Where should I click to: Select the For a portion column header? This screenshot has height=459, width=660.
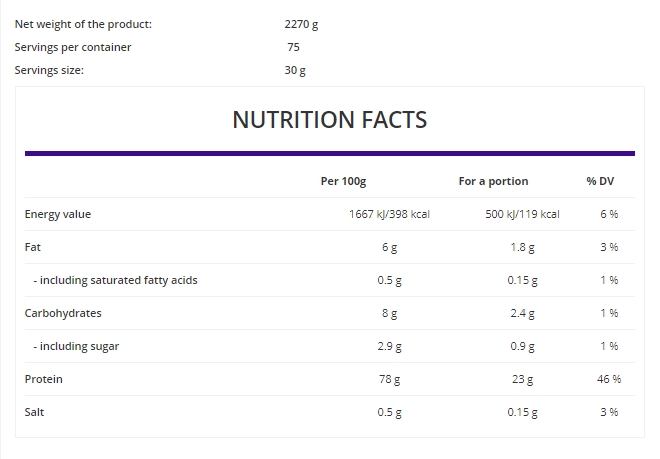pyautogui.click(x=493, y=181)
